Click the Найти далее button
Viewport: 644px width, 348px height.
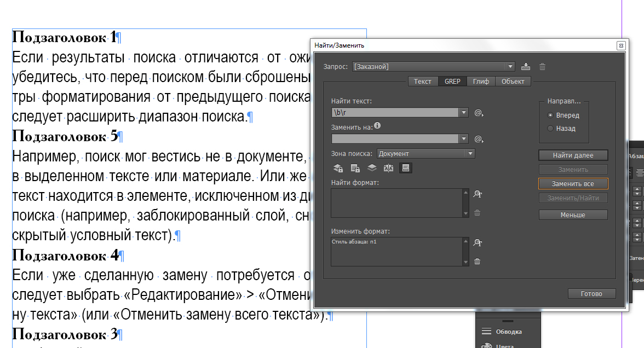[x=573, y=155]
